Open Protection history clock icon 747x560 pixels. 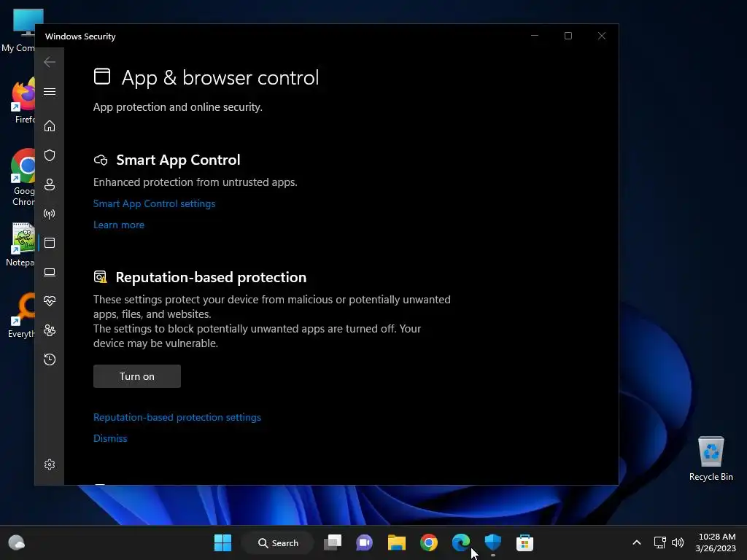point(50,359)
